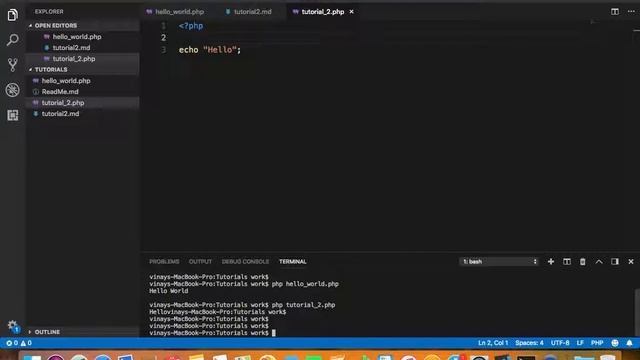The height and width of the screenshot is (360, 640).
Task: Open the editor More Actions menu
Action: pos(631,11)
